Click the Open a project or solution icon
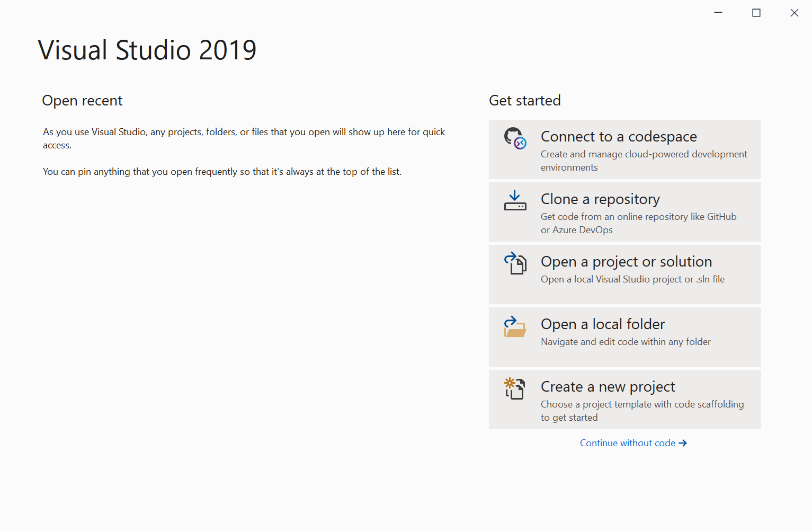This screenshot has height=531, width=812. (515, 263)
